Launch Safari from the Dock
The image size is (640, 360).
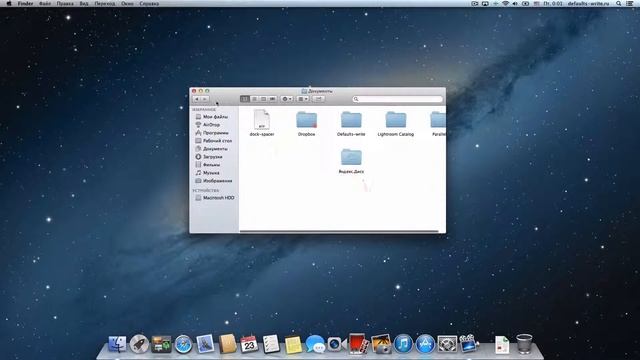(x=183, y=344)
